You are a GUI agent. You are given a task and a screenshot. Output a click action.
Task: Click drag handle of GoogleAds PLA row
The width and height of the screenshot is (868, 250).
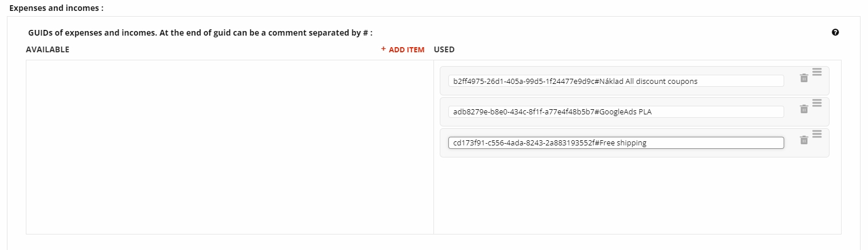pos(817,103)
